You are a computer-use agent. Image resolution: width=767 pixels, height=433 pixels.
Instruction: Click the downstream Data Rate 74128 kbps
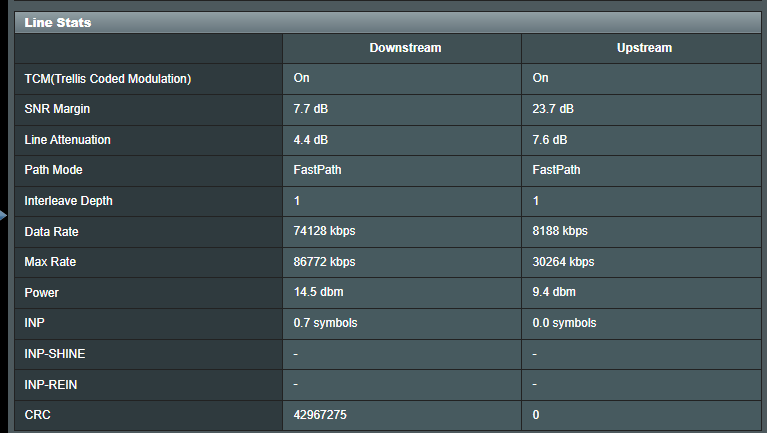coord(324,231)
